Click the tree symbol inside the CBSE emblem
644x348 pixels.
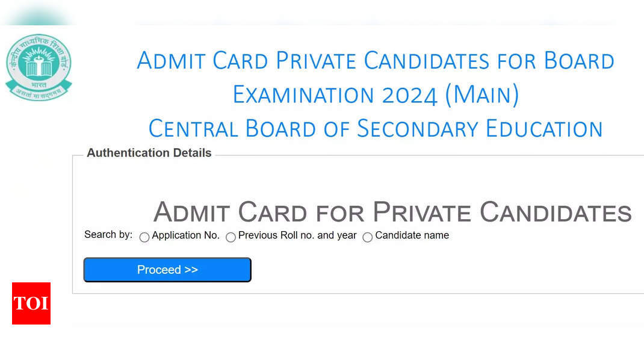[x=39, y=63]
